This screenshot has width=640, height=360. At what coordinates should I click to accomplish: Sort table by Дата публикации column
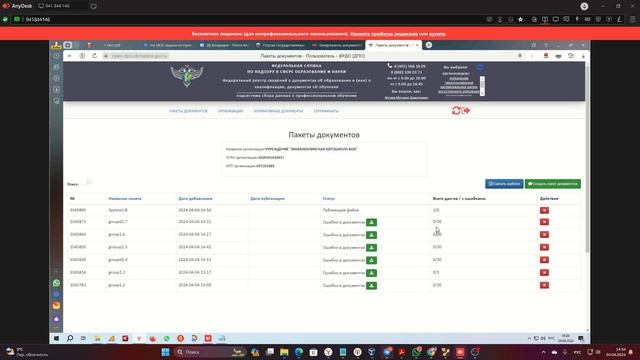(x=267, y=199)
